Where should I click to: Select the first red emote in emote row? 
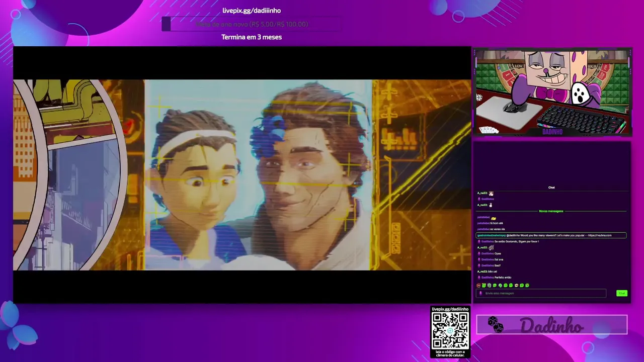478,286
